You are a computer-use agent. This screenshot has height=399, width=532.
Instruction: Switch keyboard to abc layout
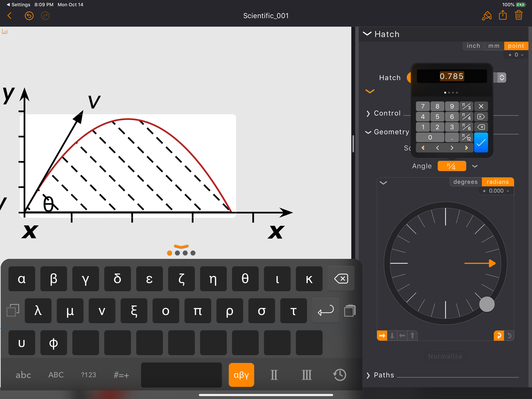point(23,375)
